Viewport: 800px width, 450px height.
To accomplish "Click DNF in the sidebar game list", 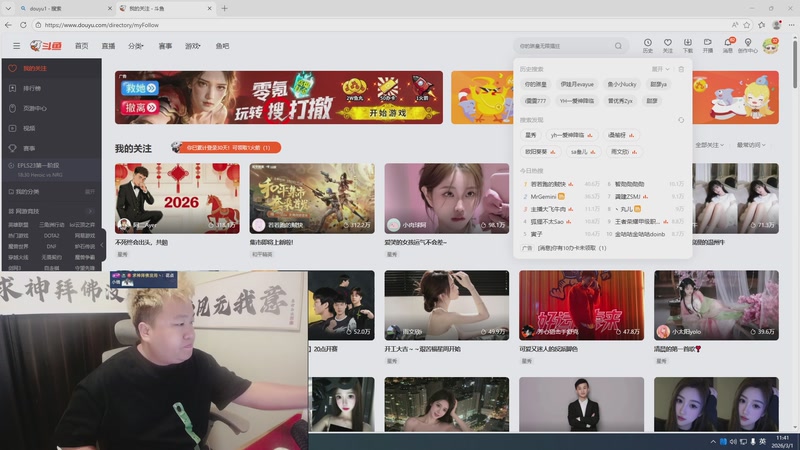I will point(52,246).
